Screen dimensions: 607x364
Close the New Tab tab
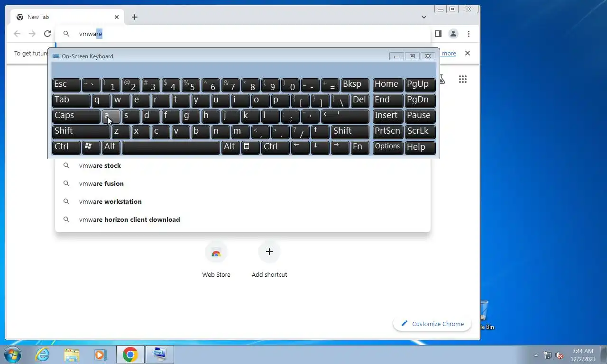click(117, 17)
